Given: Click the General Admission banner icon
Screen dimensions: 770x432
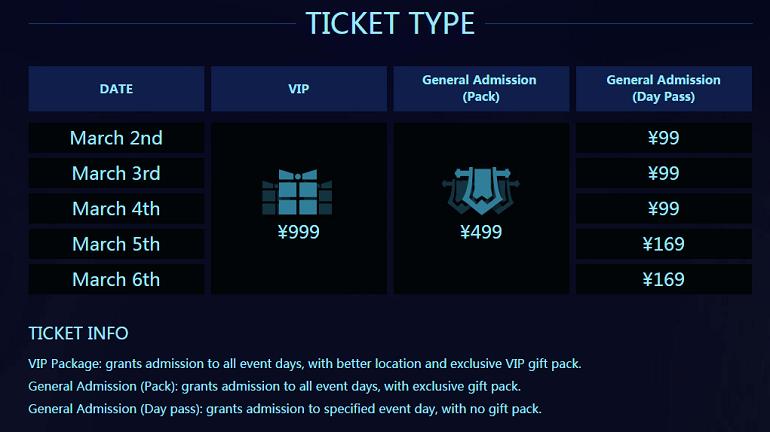Looking at the screenshot, I should tap(480, 190).
